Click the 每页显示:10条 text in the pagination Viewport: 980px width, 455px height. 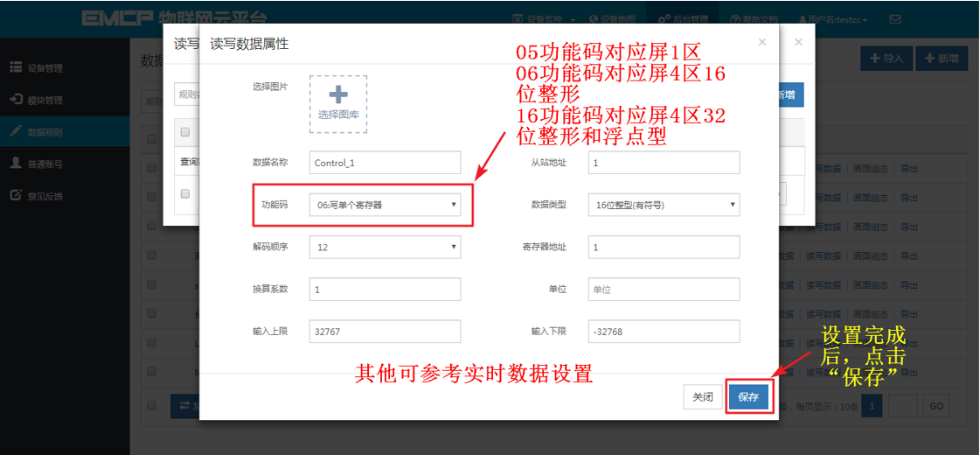pos(828,406)
